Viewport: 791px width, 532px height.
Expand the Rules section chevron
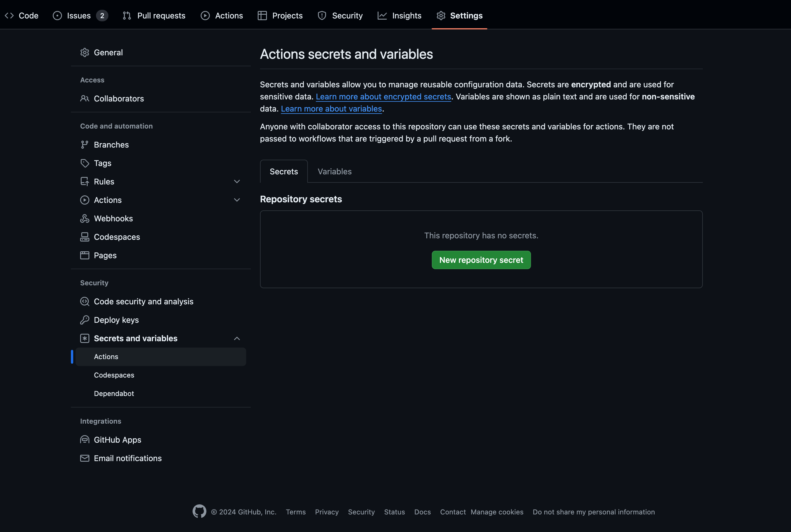[x=237, y=182]
